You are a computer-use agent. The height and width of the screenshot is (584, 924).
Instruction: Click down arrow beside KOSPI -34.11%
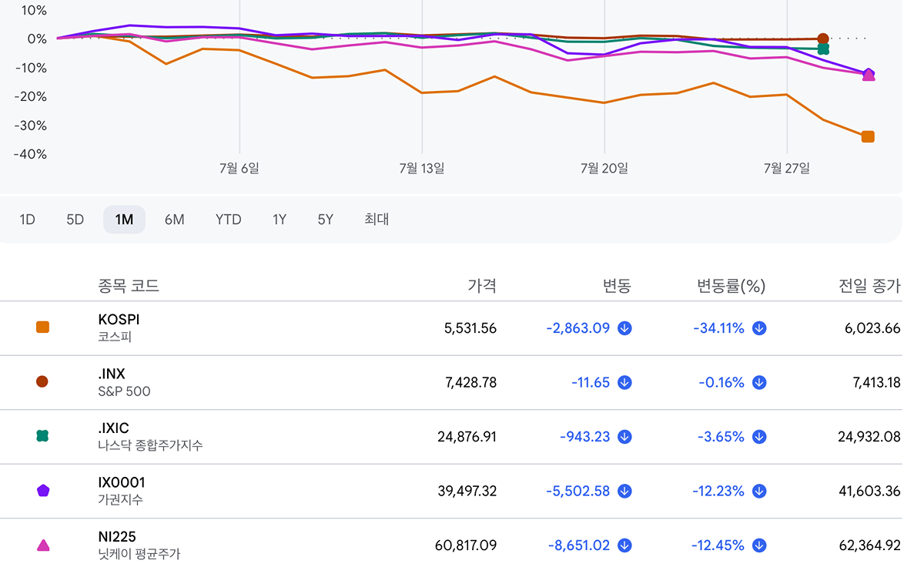pos(759,328)
